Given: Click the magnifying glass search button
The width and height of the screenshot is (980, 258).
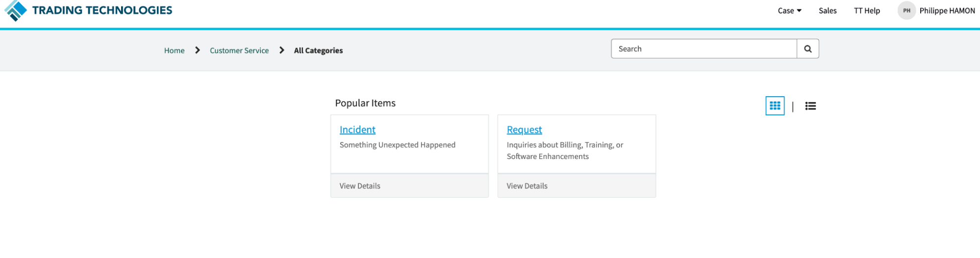Looking at the screenshot, I should (807, 49).
